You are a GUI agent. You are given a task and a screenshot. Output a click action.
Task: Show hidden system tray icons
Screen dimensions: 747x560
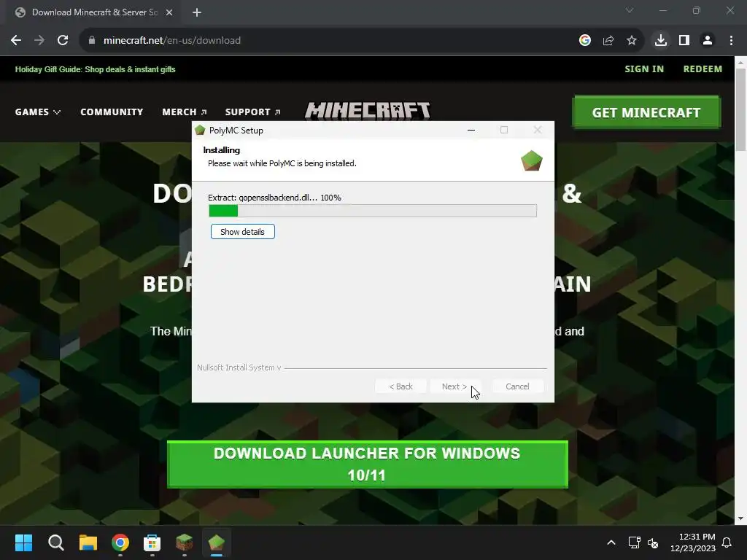click(x=611, y=542)
